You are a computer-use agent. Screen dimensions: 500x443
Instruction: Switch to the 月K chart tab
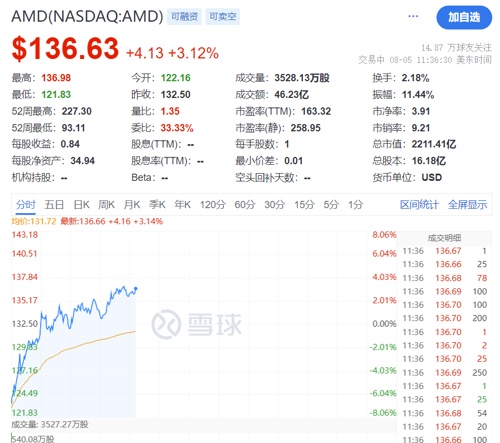click(x=132, y=204)
